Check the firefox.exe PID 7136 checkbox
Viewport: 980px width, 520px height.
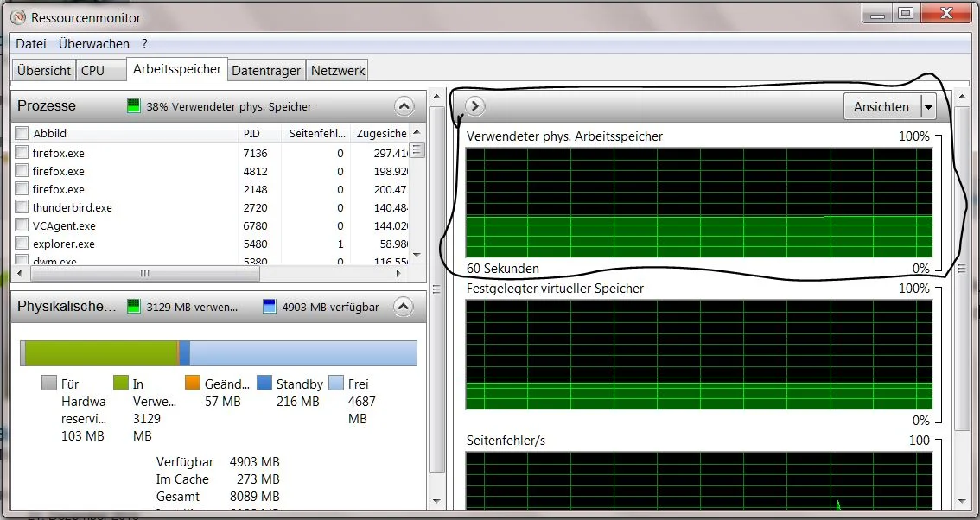pos(22,153)
